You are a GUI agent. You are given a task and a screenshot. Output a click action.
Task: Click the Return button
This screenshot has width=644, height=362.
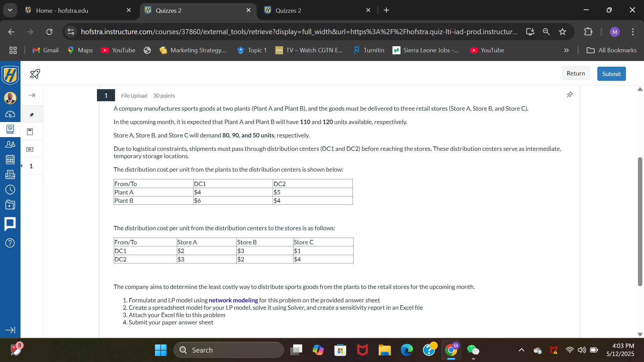(576, 73)
